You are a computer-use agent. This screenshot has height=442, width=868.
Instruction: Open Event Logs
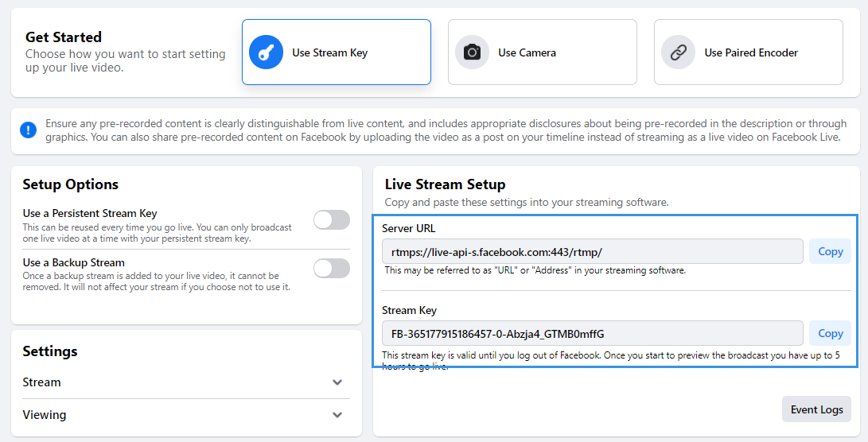pos(816,409)
